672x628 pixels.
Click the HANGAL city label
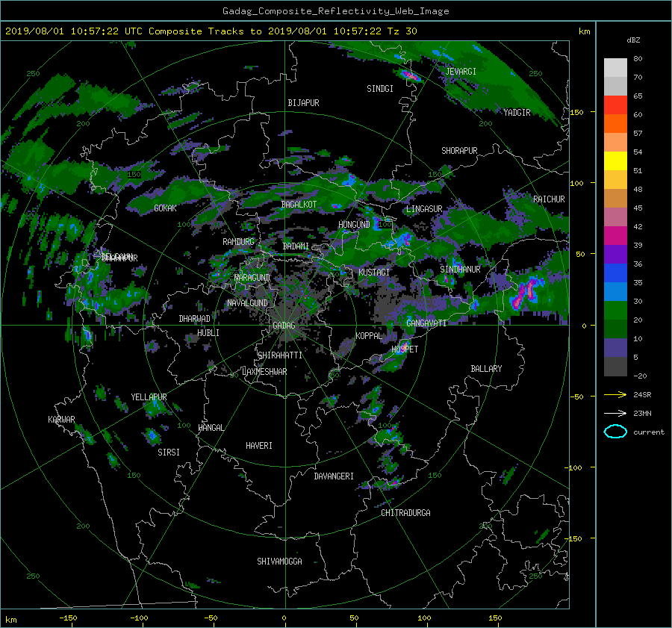coord(211,428)
